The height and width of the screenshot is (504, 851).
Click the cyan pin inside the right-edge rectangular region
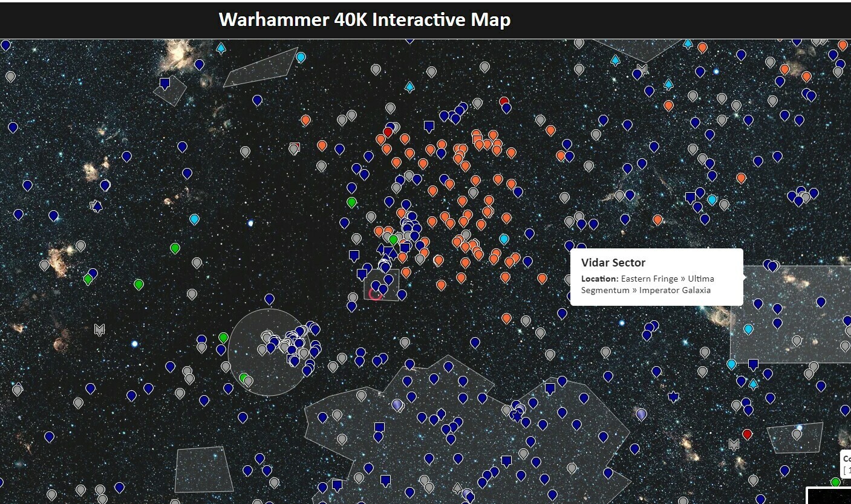(x=748, y=329)
